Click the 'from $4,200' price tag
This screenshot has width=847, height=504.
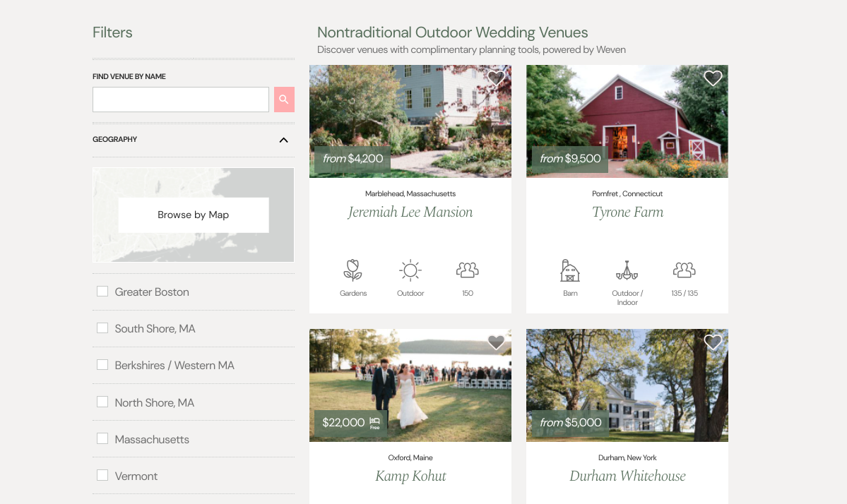353,160
